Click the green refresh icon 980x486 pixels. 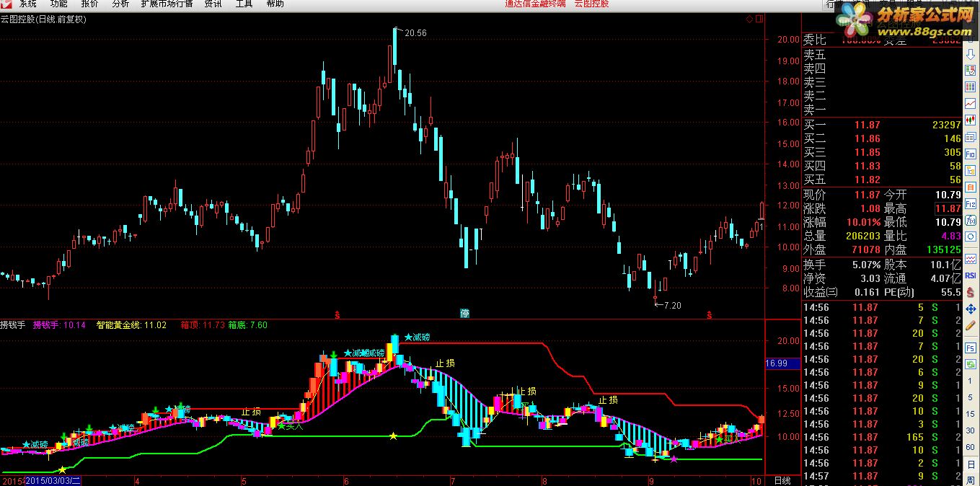click(x=971, y=364)
